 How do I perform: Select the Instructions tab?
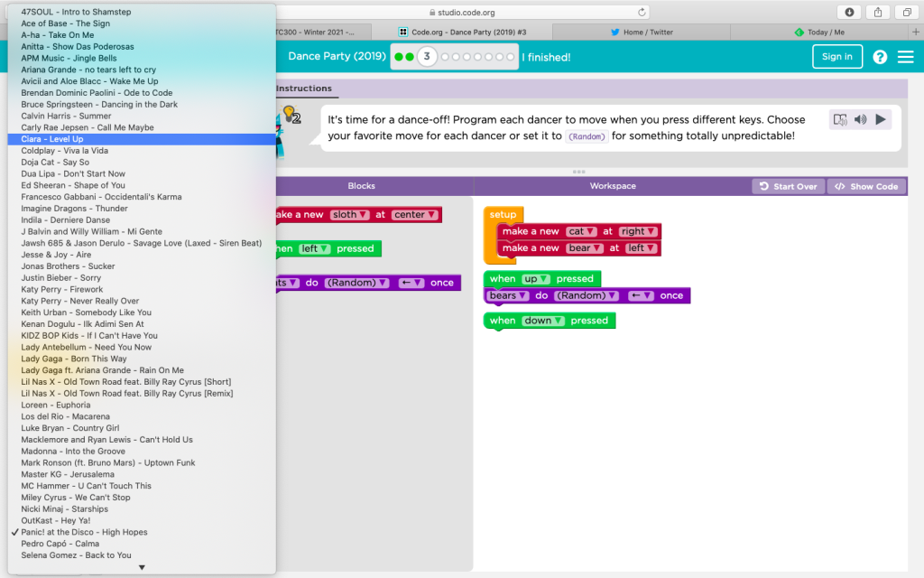point(304,89)
